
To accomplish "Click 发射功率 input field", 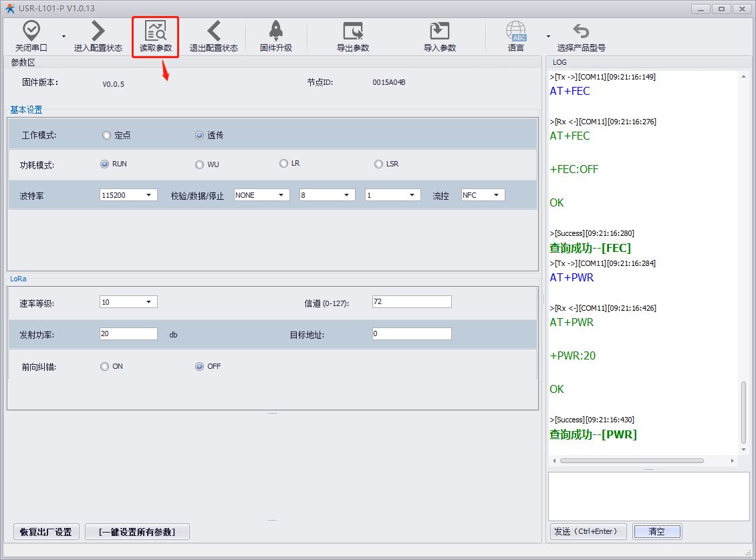I will pos(128,333).
